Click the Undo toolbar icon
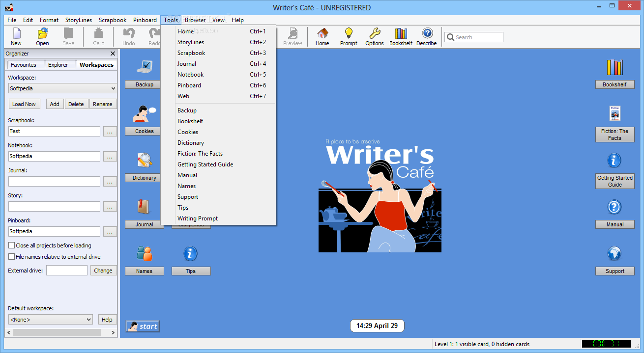The height and width of the screenshot is (353, 644). (x=129, y=37)
